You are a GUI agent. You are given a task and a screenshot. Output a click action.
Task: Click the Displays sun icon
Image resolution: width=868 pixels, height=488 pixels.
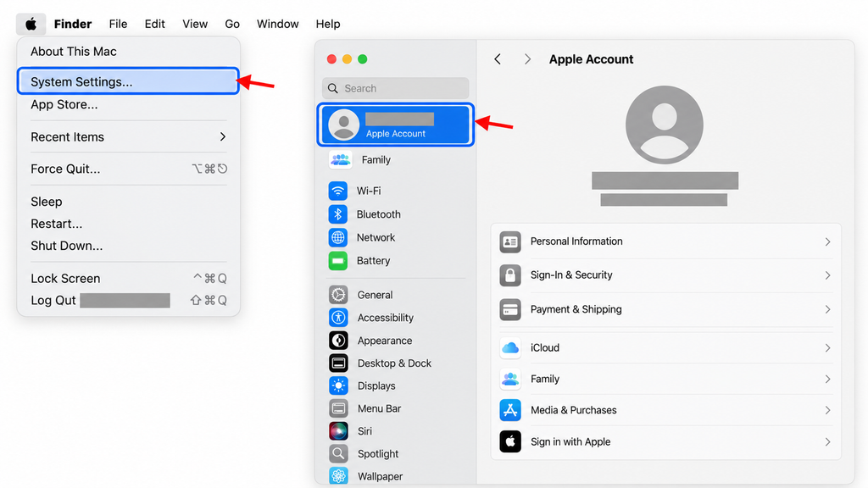pyautogui.click(x=338, y=385)
